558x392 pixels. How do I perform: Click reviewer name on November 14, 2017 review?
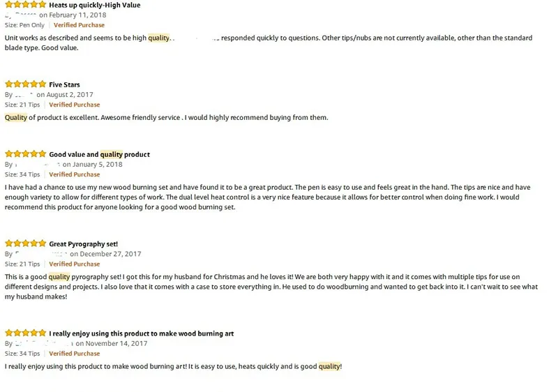[44, 344]
